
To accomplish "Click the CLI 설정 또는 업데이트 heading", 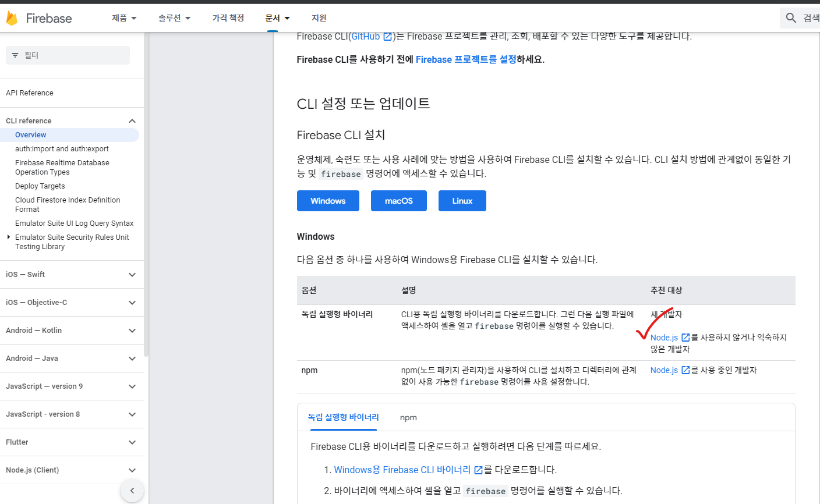I will [363, 104].
